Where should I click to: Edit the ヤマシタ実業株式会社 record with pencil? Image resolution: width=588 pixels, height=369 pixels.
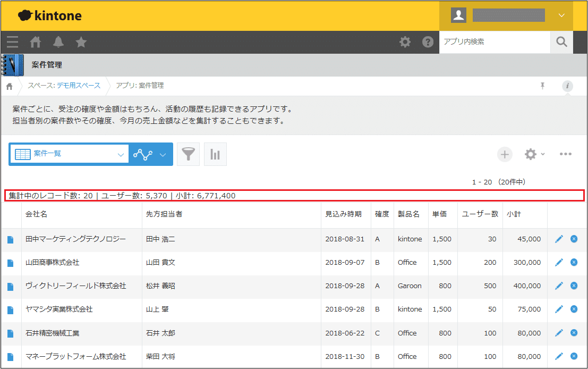[x=559, y=309]
